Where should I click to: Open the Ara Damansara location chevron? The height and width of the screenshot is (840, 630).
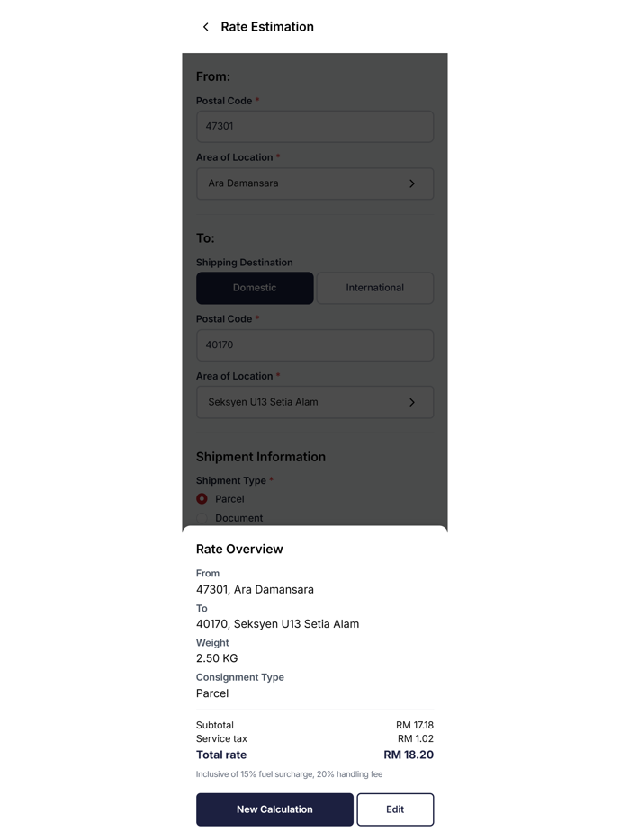413,183
